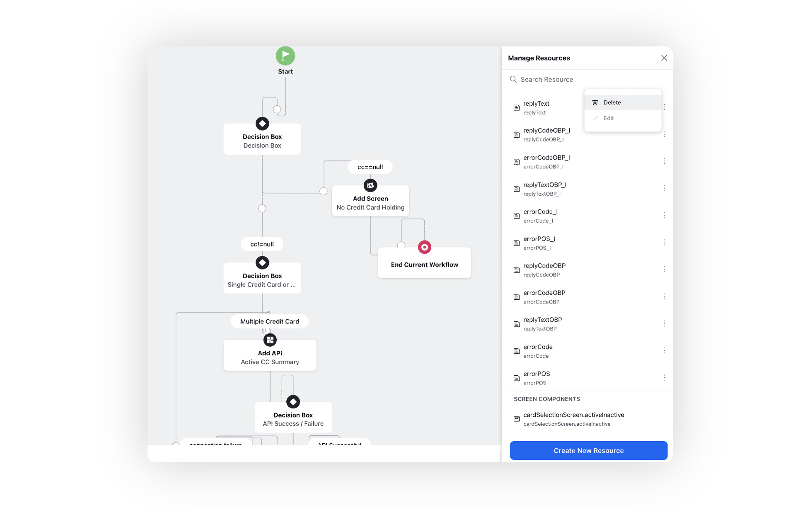Click the three-dot menu for errorCode

[664, 350]
